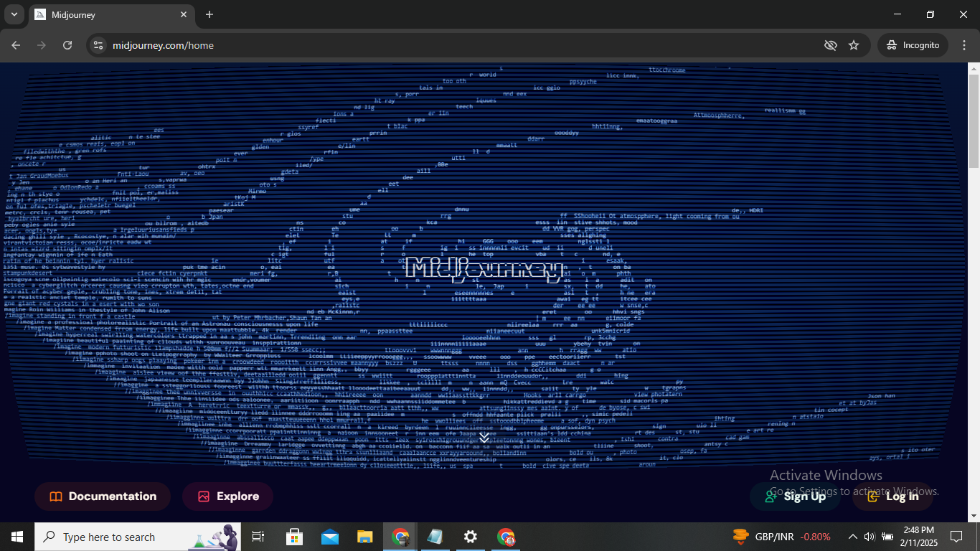This screenshot has width=980, height=551.
Task: Open Chrome's three-dot menu
Action: [x=963, y=45]
